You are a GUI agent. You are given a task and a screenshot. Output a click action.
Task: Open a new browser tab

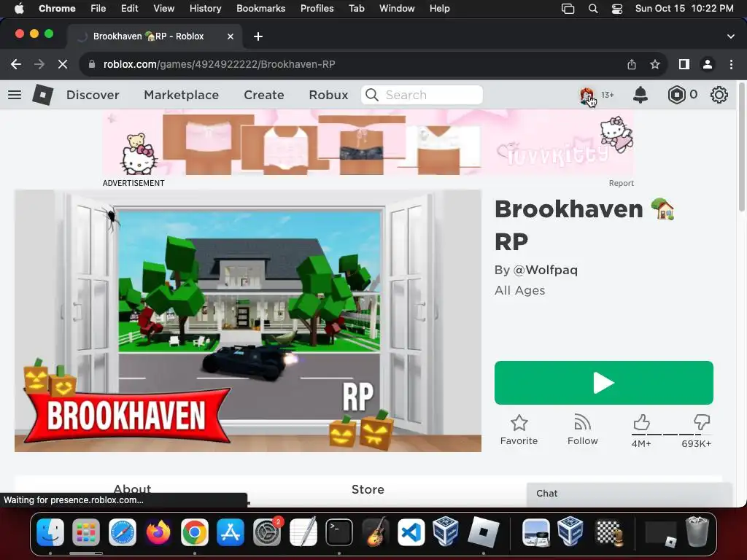(x=258, y=36)
